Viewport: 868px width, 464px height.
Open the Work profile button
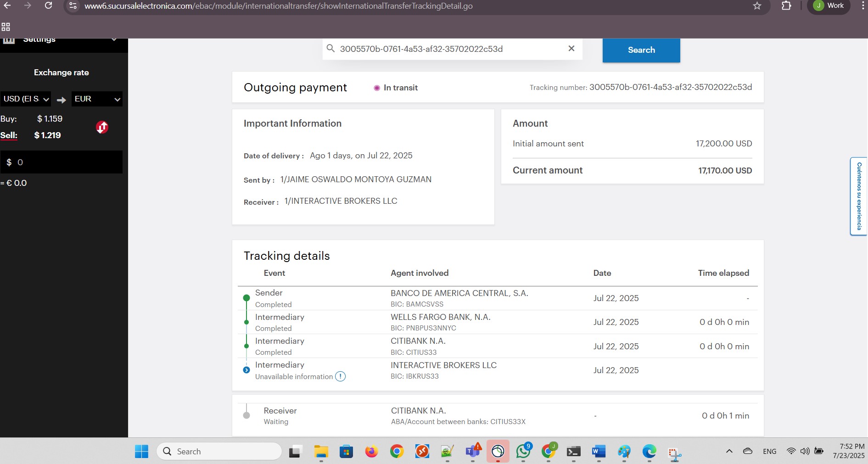[x=829, y=6]
